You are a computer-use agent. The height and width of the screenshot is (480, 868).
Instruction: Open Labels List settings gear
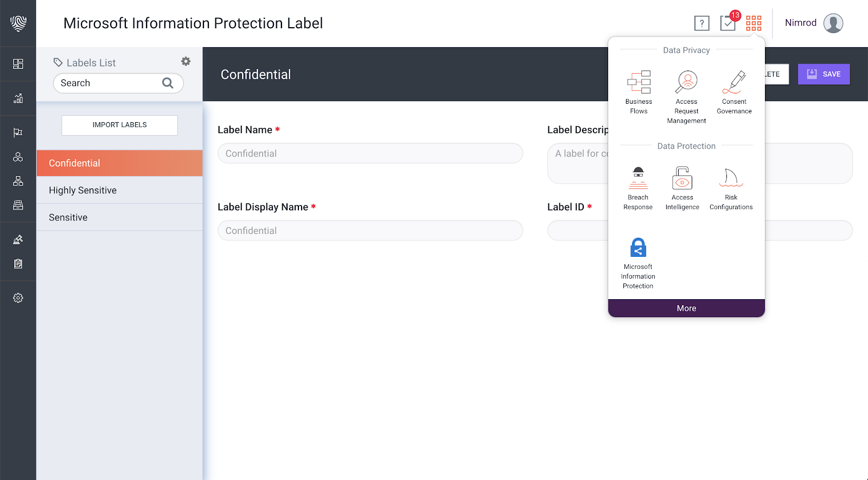pos(186,61)
